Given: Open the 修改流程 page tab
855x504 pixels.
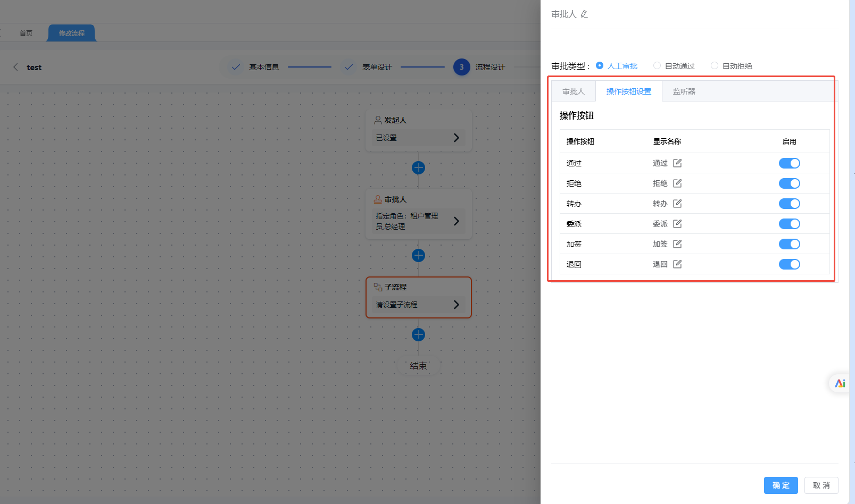Looking at the screenshot, I should pyautogui.click(x=72, y=33).
